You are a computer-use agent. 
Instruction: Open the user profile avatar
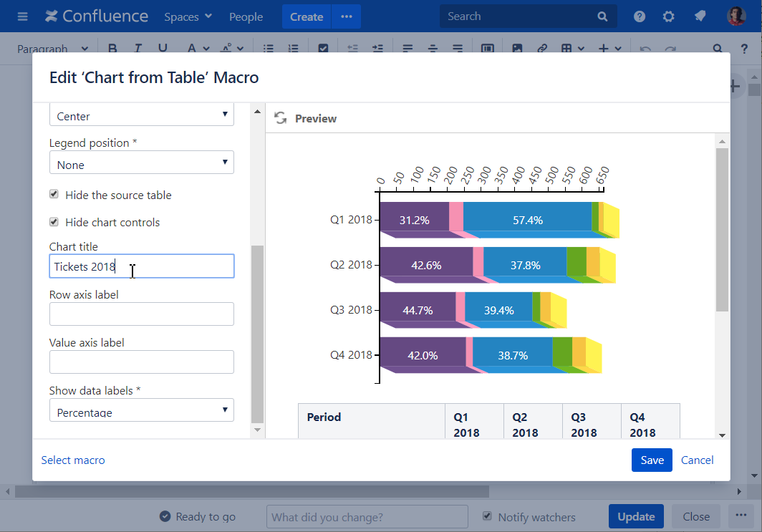coord(736,16)
